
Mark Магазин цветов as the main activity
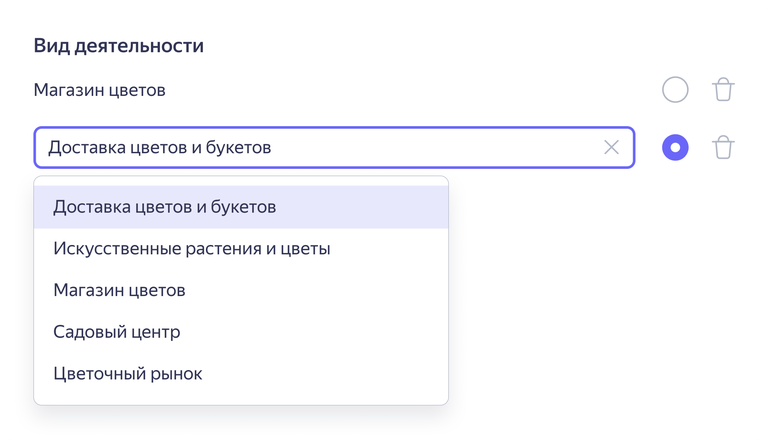[675, 90]
